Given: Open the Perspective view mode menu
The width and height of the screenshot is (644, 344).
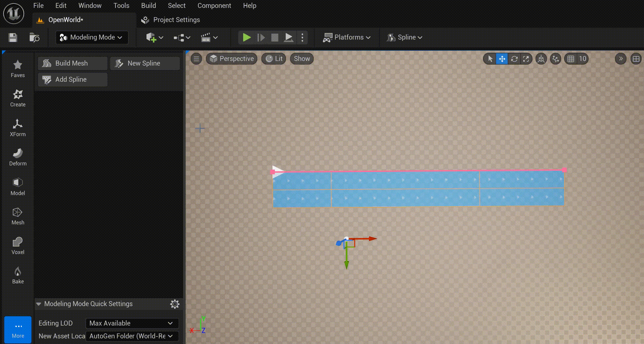Looking at the screenshot, I should (232, 59).
